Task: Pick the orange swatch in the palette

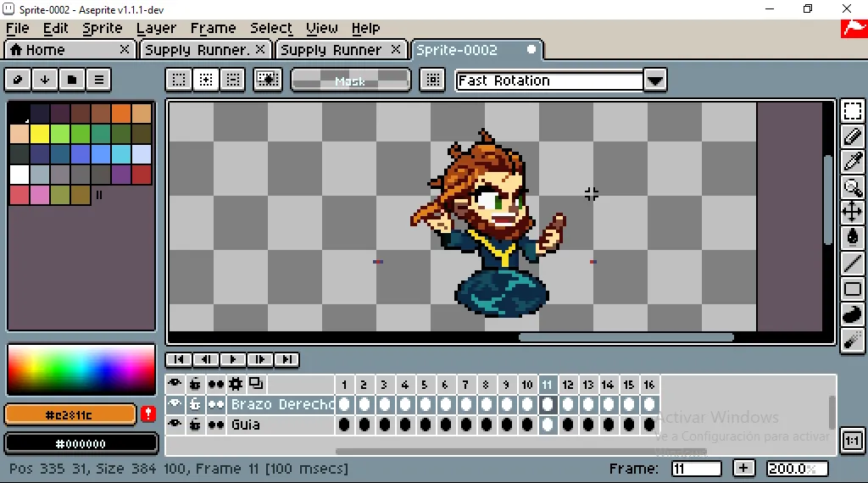Action: (x=121, y=113)
